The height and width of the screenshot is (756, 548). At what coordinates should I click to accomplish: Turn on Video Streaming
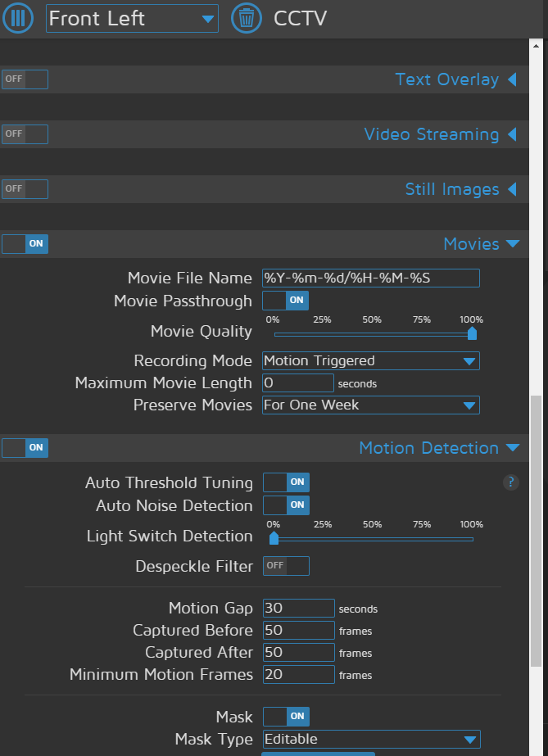[25, 134]
